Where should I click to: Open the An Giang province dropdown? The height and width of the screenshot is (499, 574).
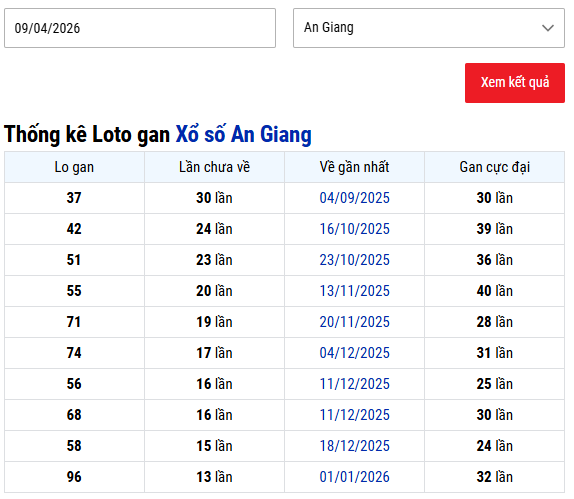pos(429,28)
